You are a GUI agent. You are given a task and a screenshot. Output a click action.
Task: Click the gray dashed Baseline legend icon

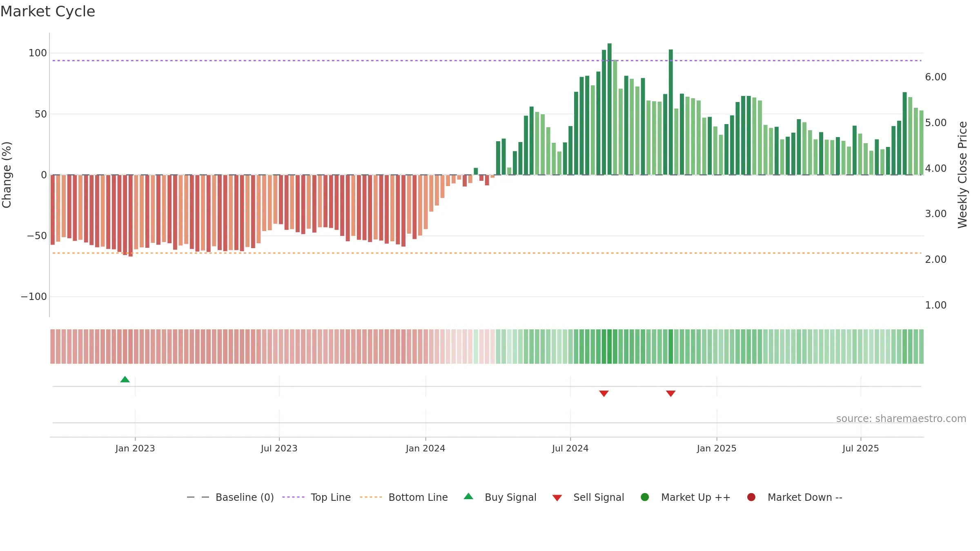(198, 497)
